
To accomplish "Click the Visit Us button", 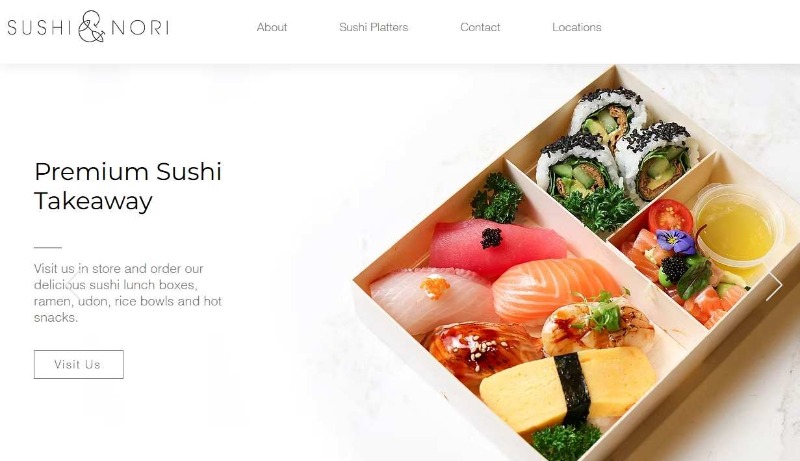I will tap(79, 364).
